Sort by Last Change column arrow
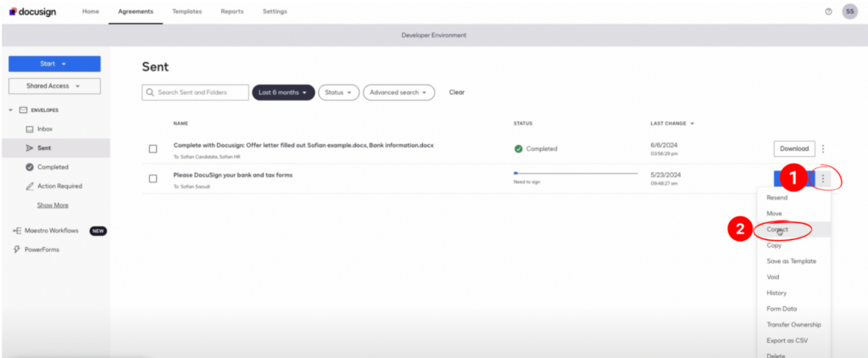The image size is (868, 358). point(692,124)
